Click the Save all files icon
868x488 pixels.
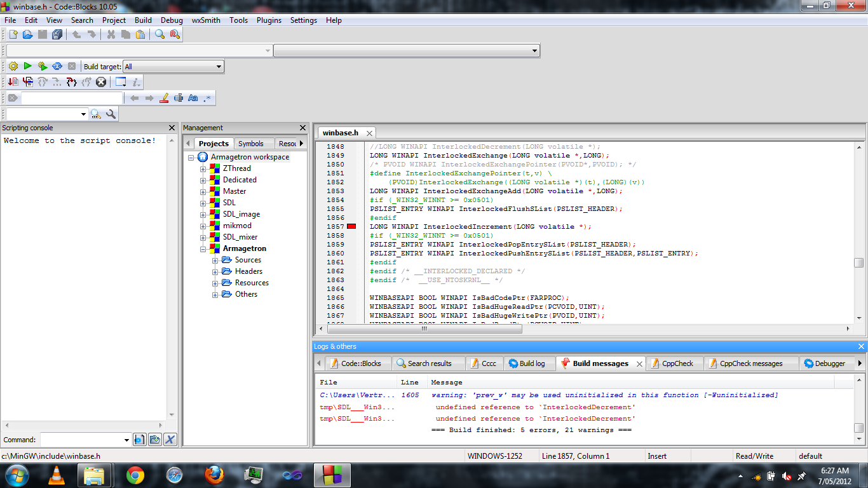tap(57, 34)
